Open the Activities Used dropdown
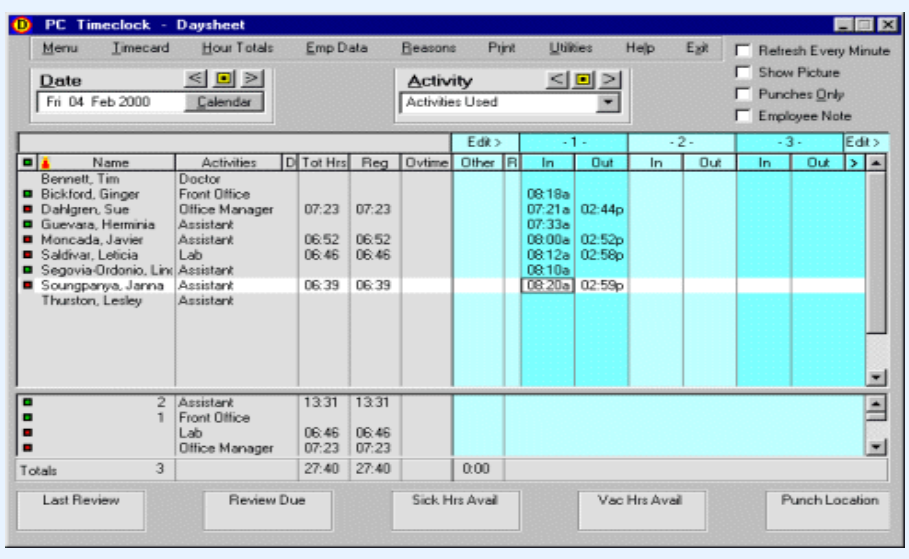This screenshot has height=559, width=909. click(x=608, y=103)
